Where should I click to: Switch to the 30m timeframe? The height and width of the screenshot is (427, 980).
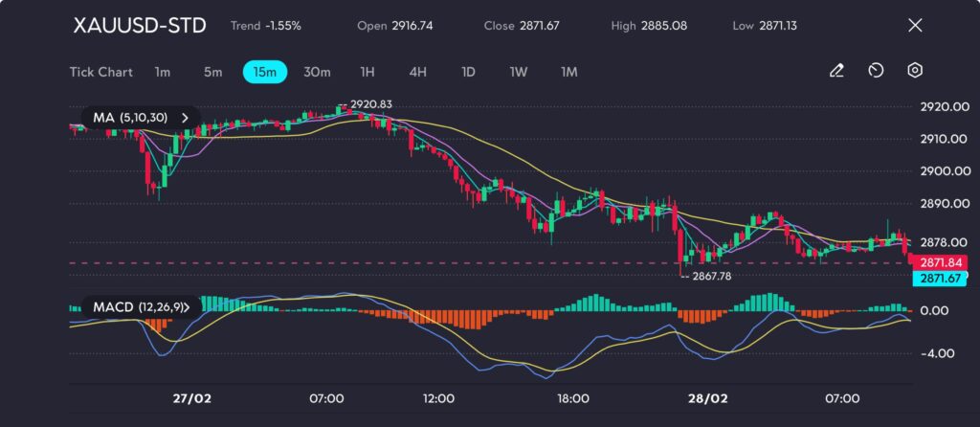click(x=317, y=71)
